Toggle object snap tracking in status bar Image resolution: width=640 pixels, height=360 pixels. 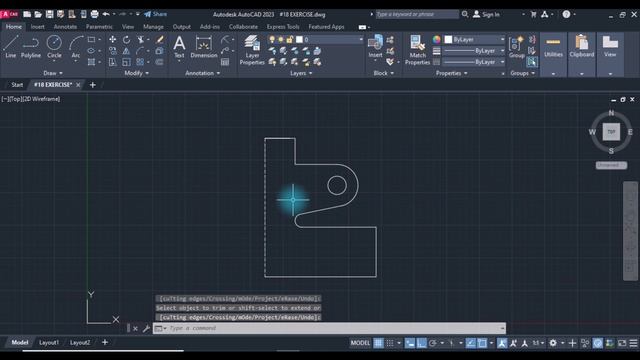coord(470,343)
